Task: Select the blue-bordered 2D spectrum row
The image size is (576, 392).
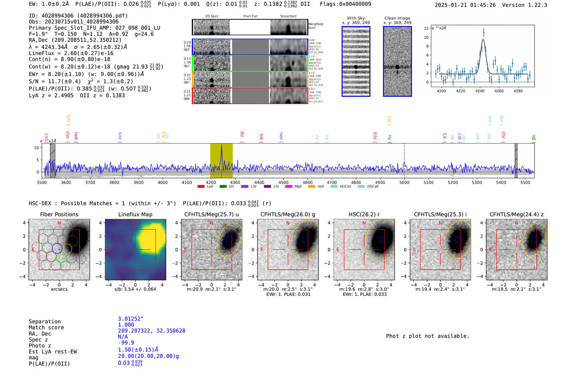Action: coord(250,47)
